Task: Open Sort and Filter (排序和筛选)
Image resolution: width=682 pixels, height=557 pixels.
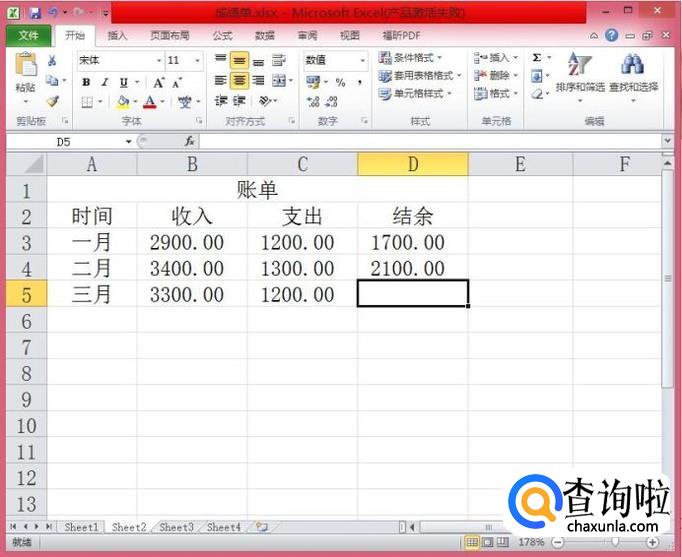Action: tap(579, 76)
